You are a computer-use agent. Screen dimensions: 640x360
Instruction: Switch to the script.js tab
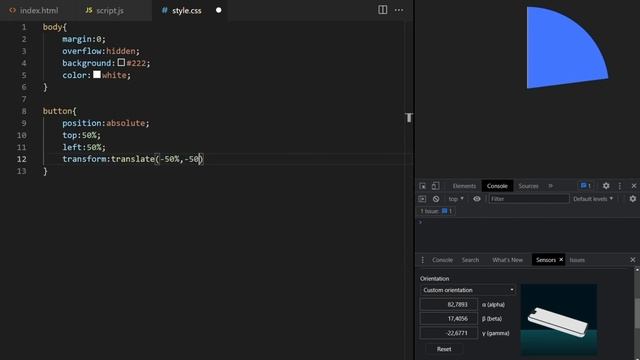[110, 10]
